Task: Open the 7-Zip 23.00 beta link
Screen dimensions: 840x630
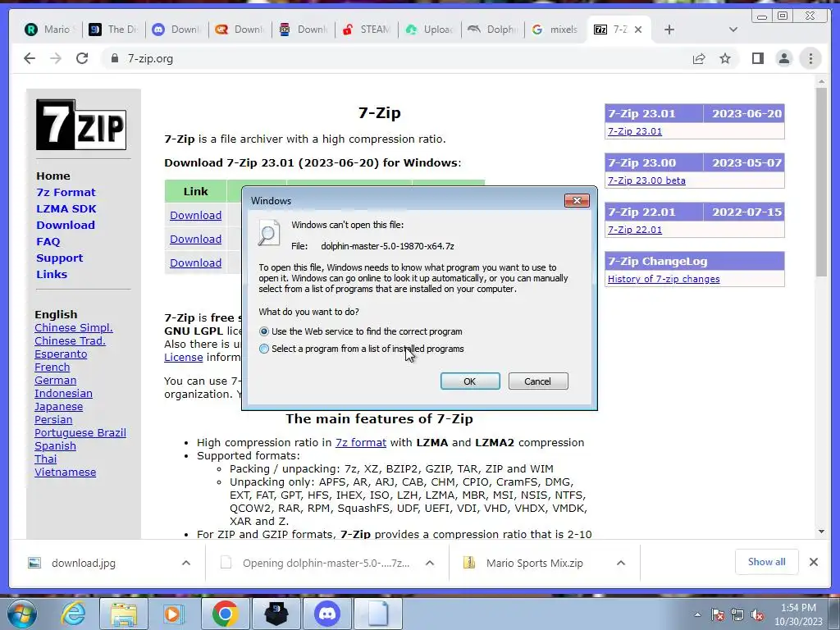Action: [646, 180]
